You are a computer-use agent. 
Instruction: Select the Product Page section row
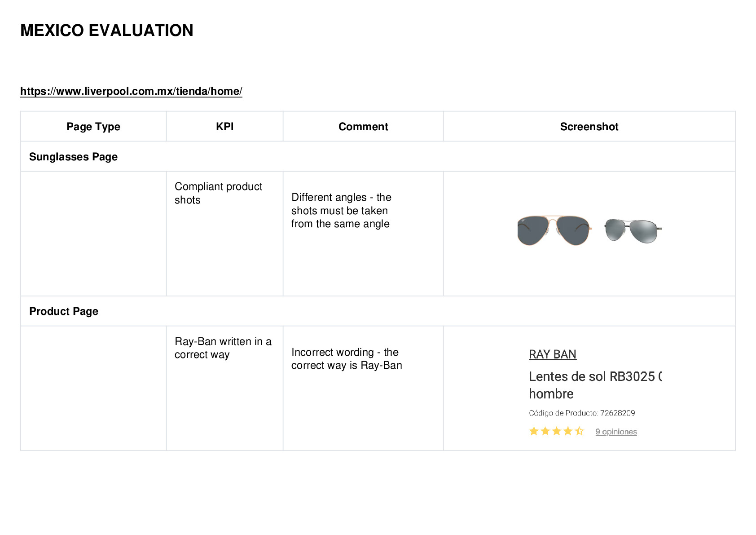[378, 311]
